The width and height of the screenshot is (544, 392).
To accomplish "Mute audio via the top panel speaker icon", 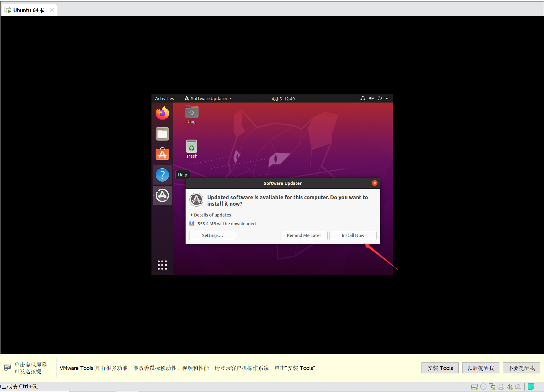I will coord(371,98).
